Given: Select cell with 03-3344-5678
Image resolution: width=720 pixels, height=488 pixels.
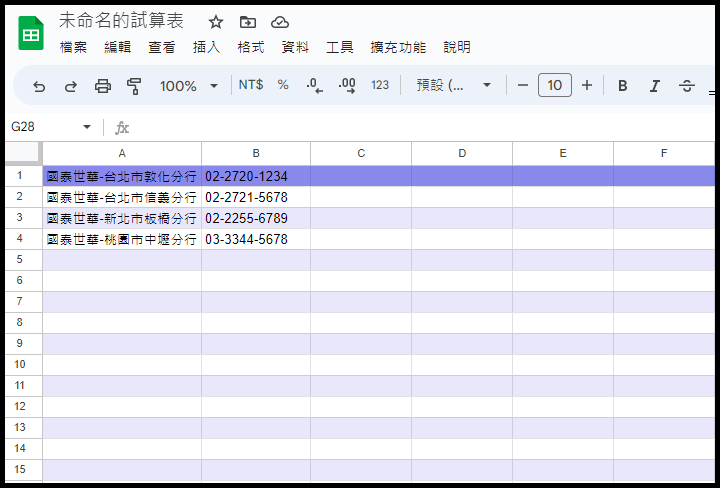Looking at the screenshot, I should pyautogui.click(x=256, y=239).
